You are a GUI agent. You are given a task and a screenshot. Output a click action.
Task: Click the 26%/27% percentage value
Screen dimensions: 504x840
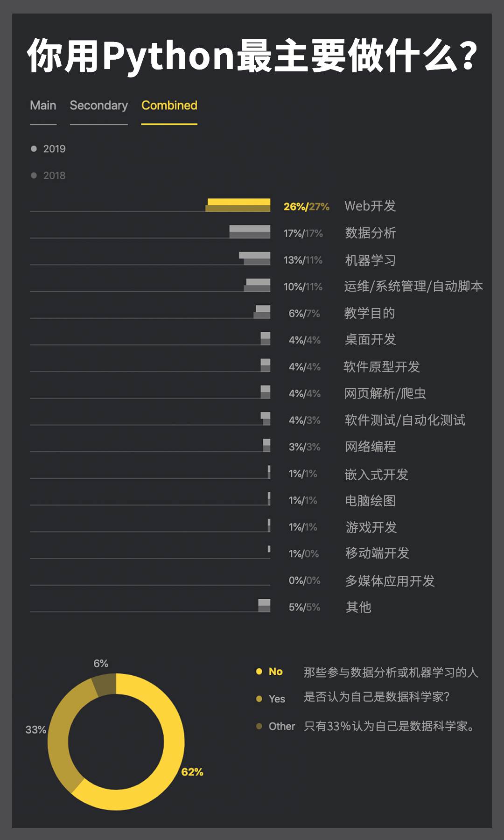point(306,206)
